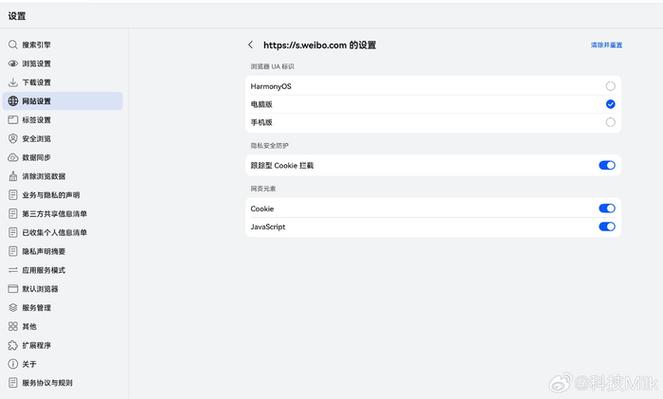The width and height of the screenshot is (663, 399).
Task: Click the 浏览器 UA 标识 section label
Action: 272,66
